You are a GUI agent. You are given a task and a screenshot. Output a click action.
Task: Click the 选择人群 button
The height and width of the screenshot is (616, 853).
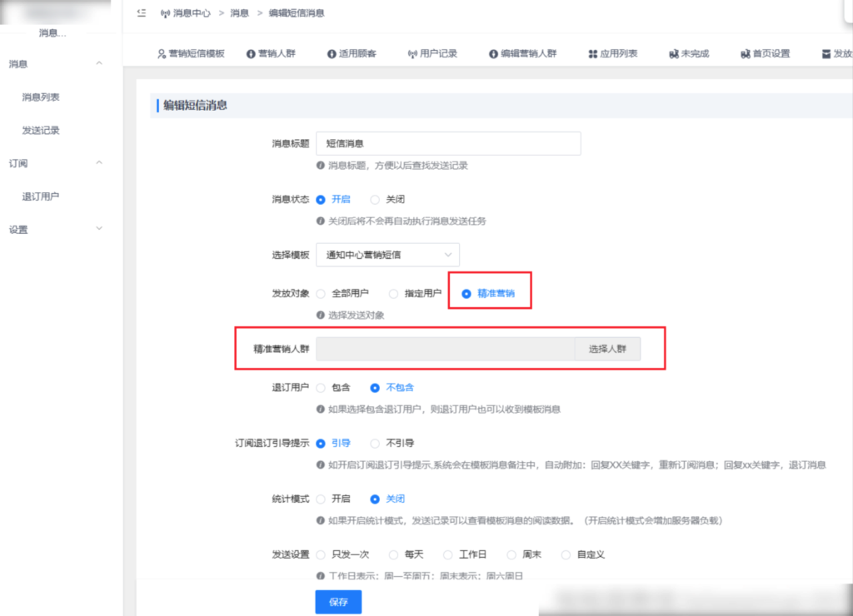tap(607, 348)
